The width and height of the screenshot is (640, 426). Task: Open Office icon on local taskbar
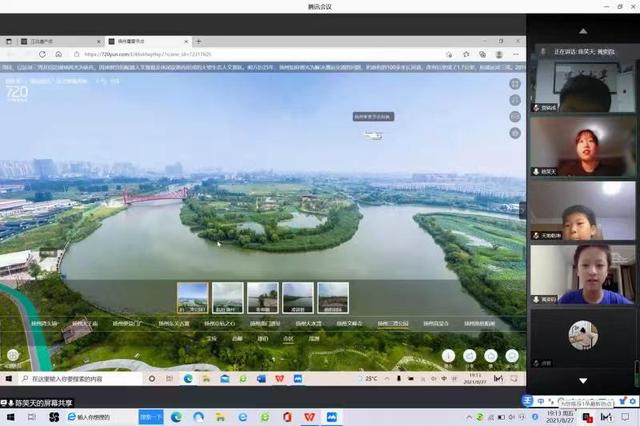[x=287, y=417]
